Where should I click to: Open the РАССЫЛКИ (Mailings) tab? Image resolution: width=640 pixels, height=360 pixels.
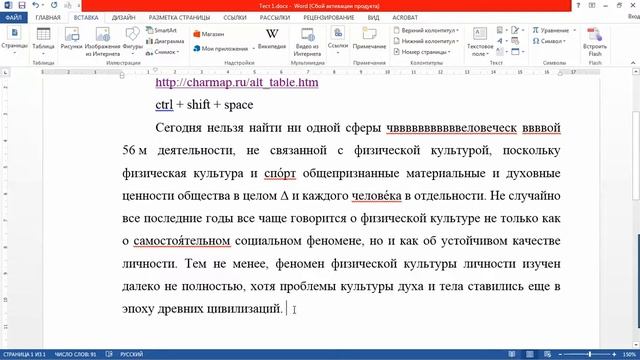[275, 18]
